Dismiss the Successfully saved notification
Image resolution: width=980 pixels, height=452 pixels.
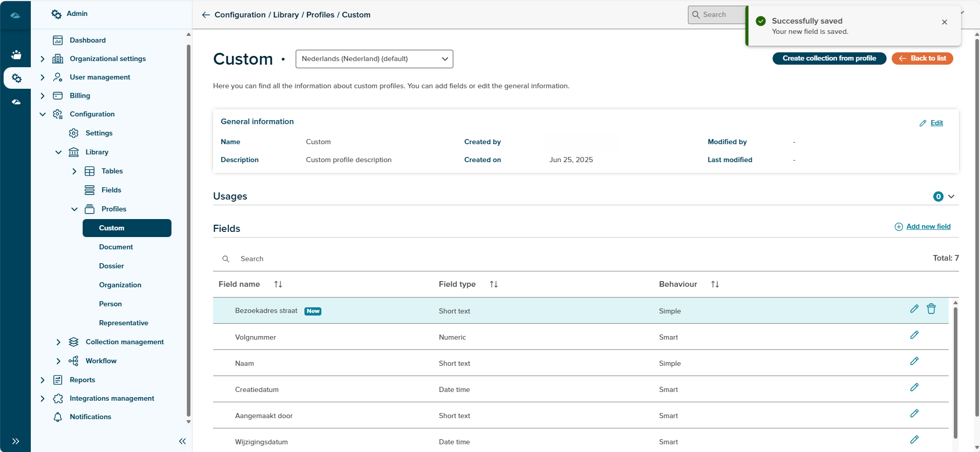click(944, 22)
